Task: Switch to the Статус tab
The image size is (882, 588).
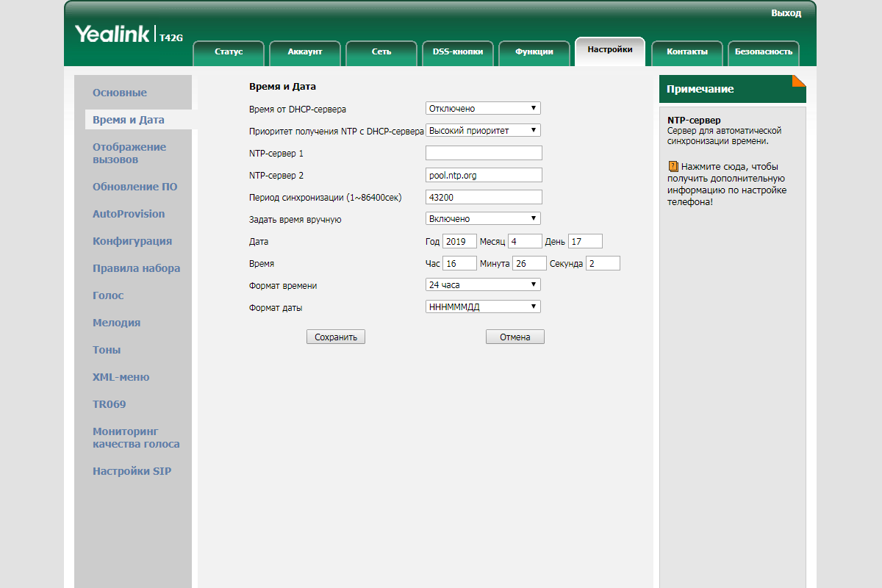Action: tap(228, 51)
